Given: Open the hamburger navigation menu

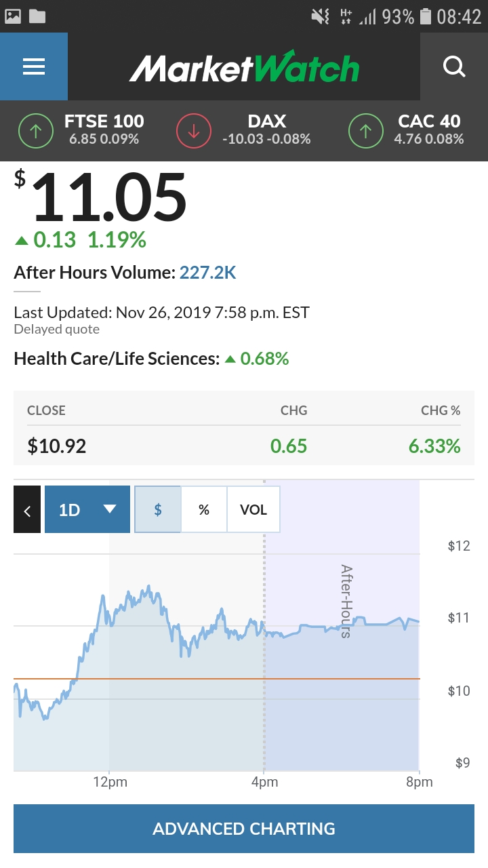Looking at the screenshot, I should click(x=34, y=66).
